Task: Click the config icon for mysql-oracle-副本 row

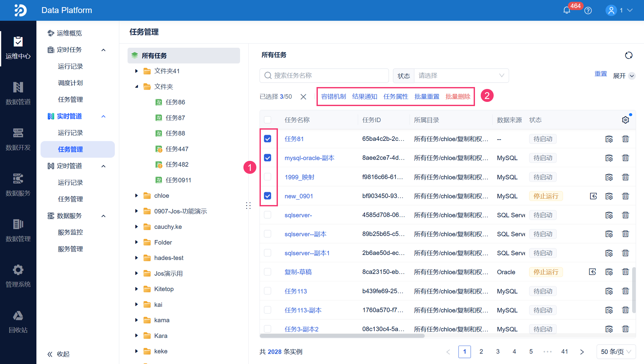Action: click(x=609, y=158)
